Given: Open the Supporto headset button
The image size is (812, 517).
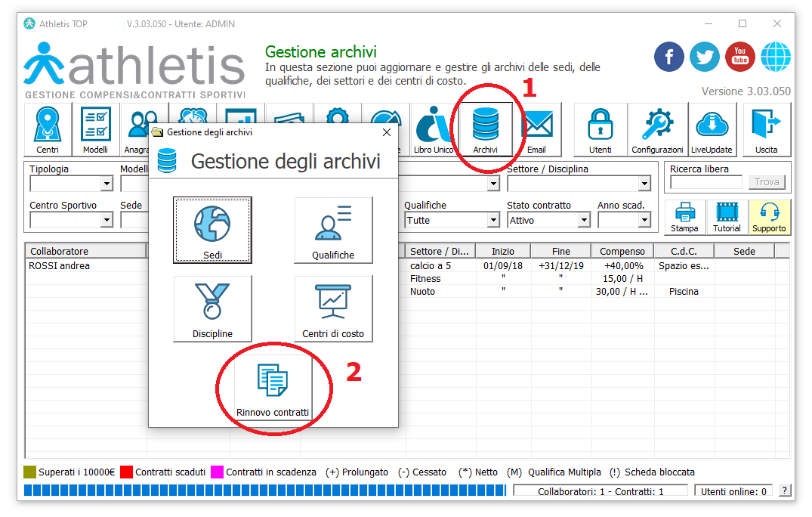Looking at the screenshot, I should click(769, 218).
